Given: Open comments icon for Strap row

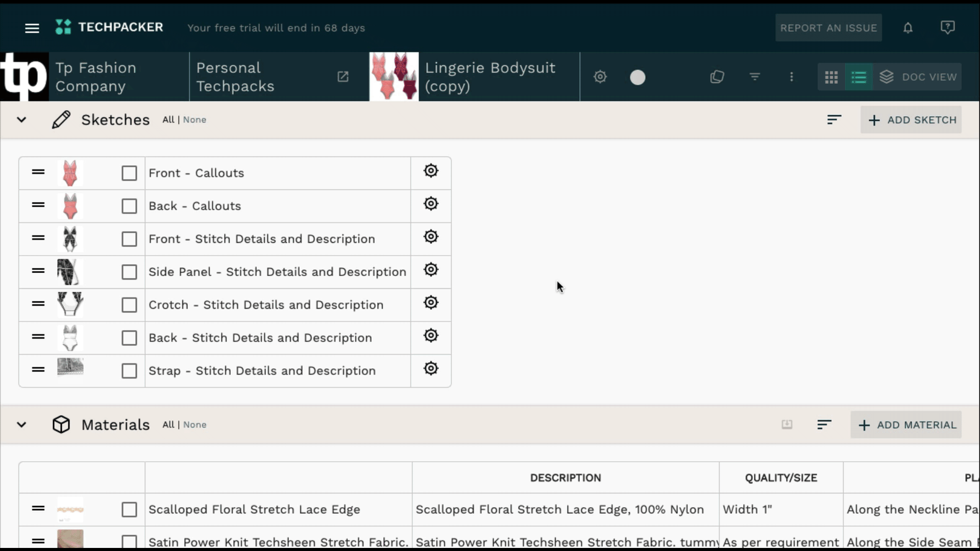Looking at the screenshot, I should coord(431,368).
